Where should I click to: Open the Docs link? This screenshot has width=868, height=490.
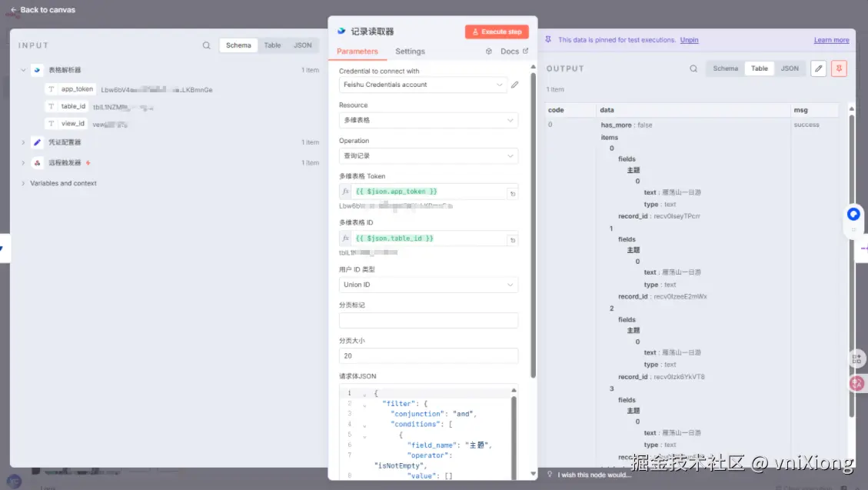514,52
